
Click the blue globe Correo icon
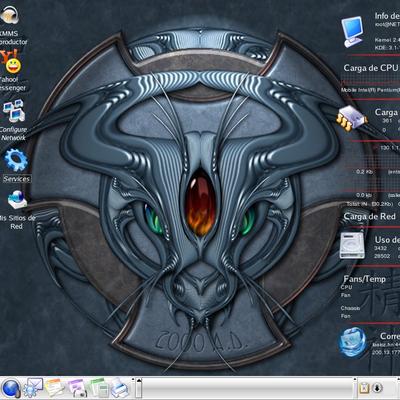click(352, 343)
